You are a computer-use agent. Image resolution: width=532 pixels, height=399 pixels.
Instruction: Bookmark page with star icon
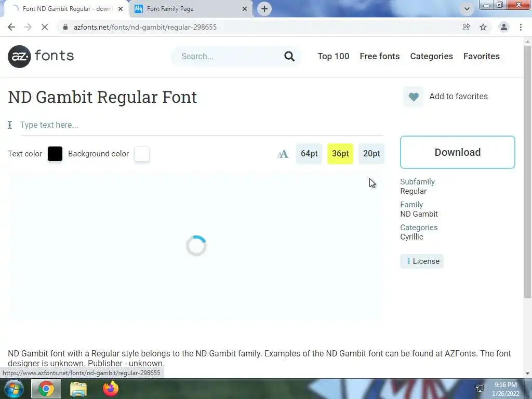483,27
